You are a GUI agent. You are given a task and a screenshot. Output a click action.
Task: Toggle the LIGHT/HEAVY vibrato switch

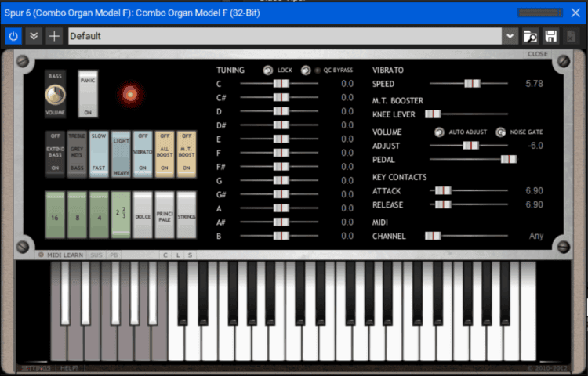click(121, 154)
